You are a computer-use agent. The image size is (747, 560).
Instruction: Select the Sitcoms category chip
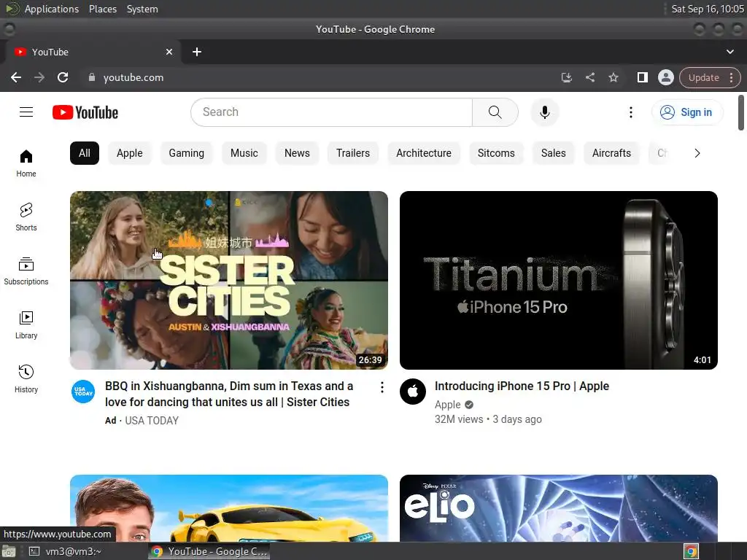click(496, 153)
